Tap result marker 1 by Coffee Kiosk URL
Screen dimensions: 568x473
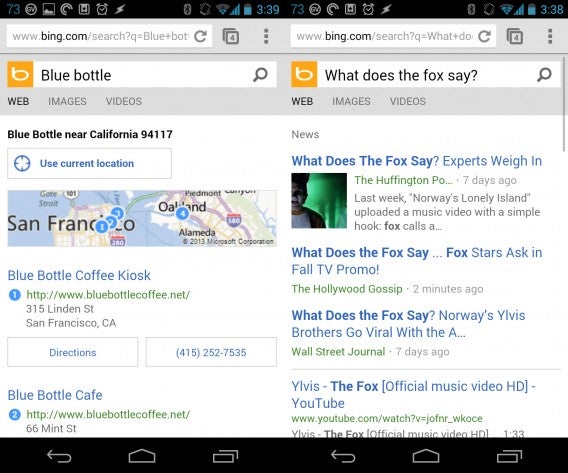click(x=14, y=295)
